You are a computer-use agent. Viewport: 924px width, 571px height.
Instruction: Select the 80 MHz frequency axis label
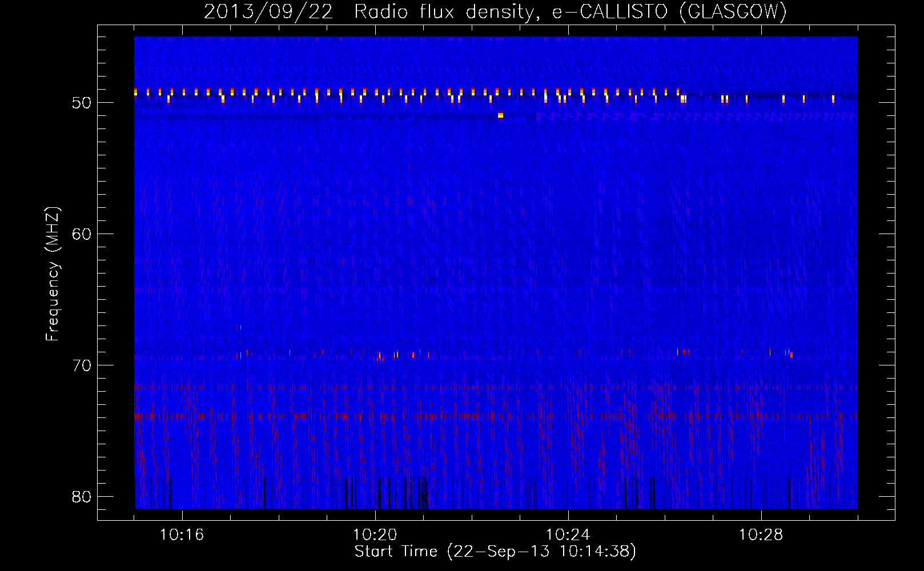[x=82, y=497]
